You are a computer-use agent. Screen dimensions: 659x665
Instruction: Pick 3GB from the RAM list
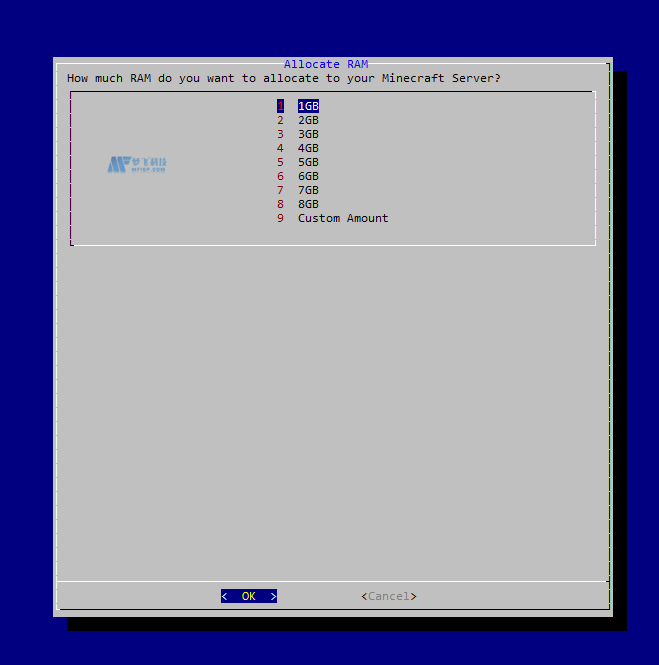coord(308,134)
